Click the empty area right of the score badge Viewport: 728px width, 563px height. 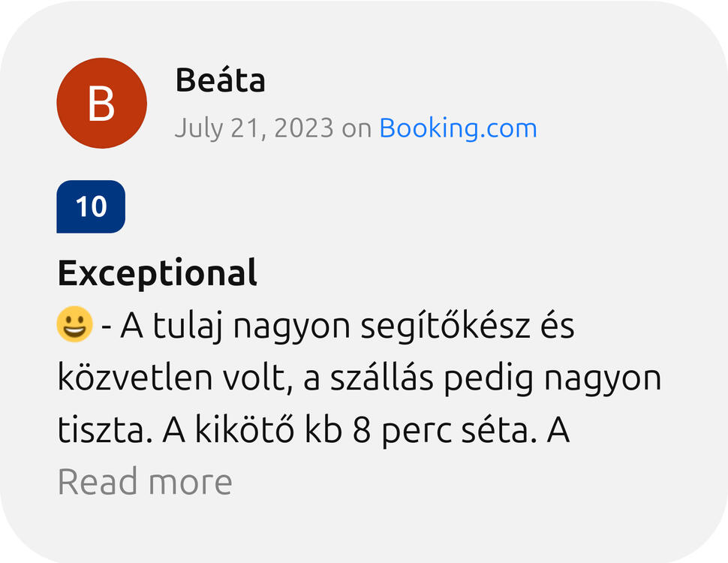[375, 206]
